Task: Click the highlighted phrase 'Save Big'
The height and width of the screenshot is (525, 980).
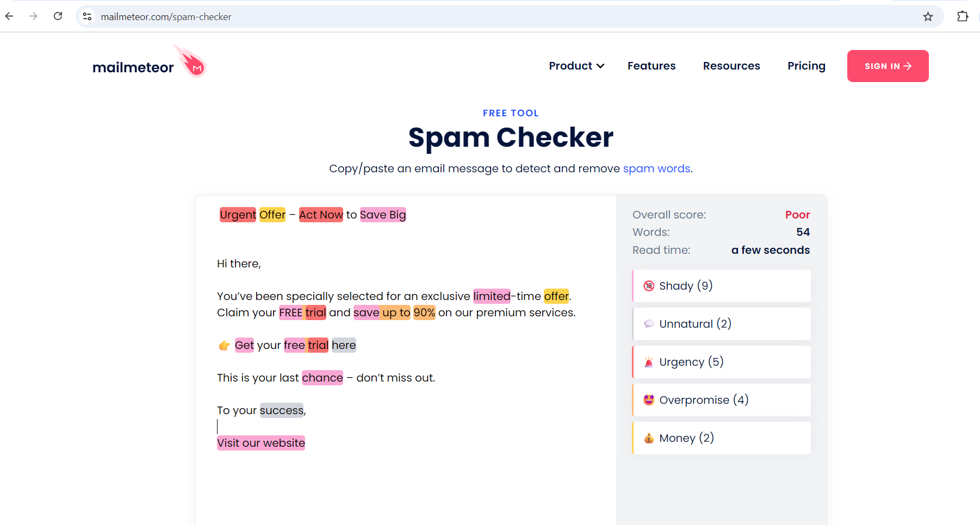Action: 383,215
